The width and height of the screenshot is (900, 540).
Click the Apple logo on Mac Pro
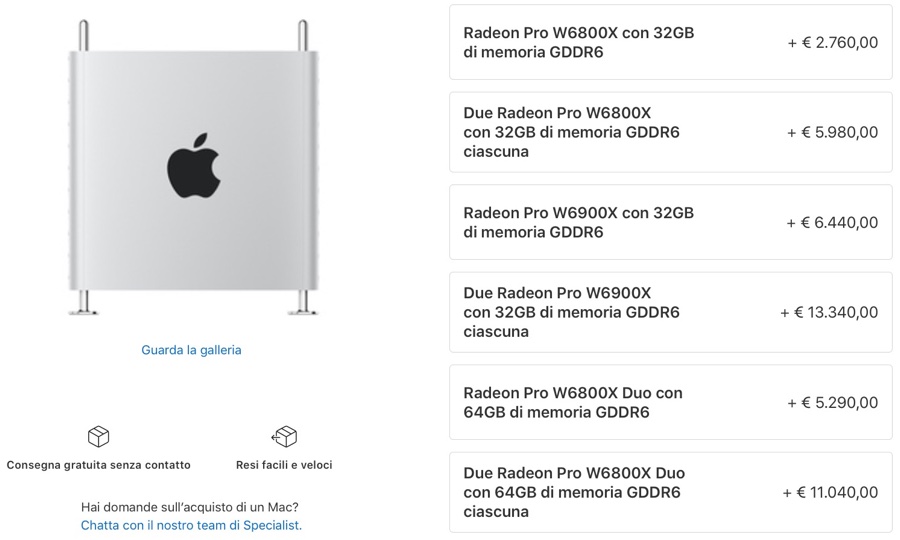click(x=193, y=166)
